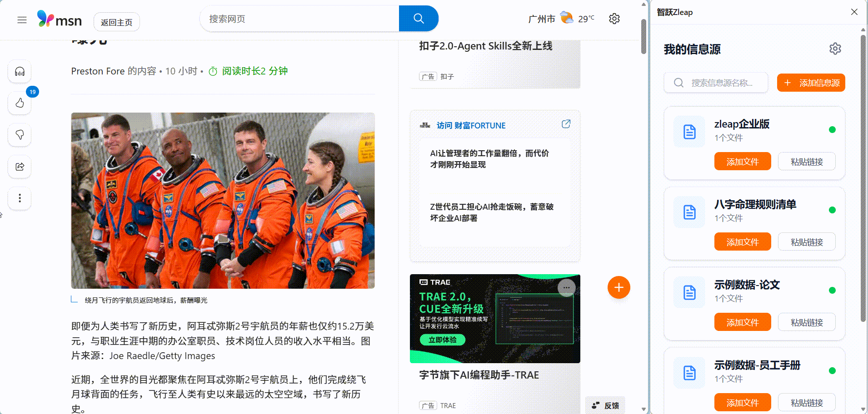
Task: Click the blue search magnifier button
Action: click(419, 19)
